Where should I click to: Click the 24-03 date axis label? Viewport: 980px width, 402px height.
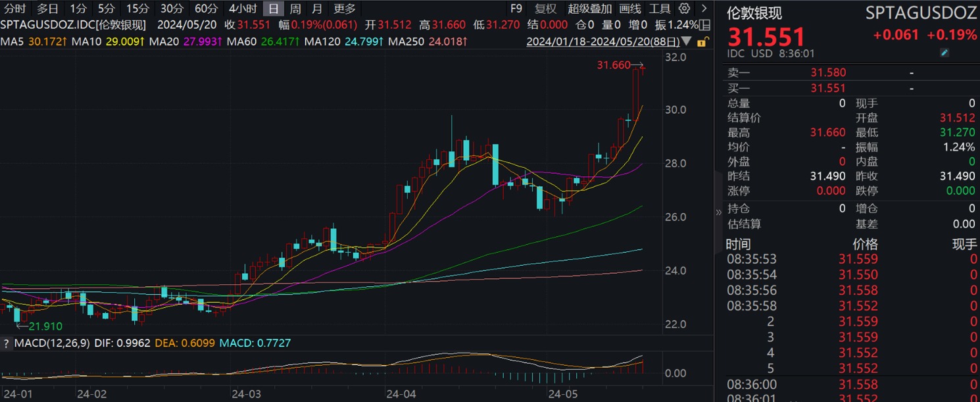click(246, 393)
